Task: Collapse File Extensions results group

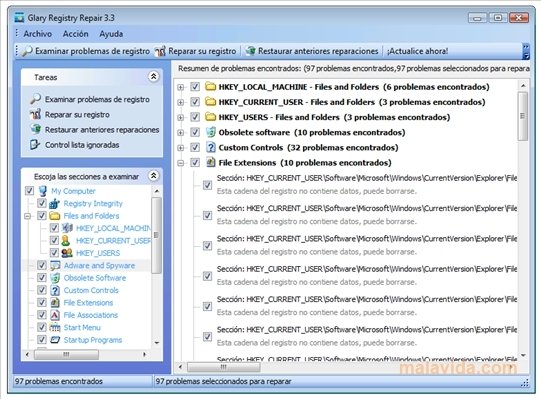Action: tap(180, 163)
